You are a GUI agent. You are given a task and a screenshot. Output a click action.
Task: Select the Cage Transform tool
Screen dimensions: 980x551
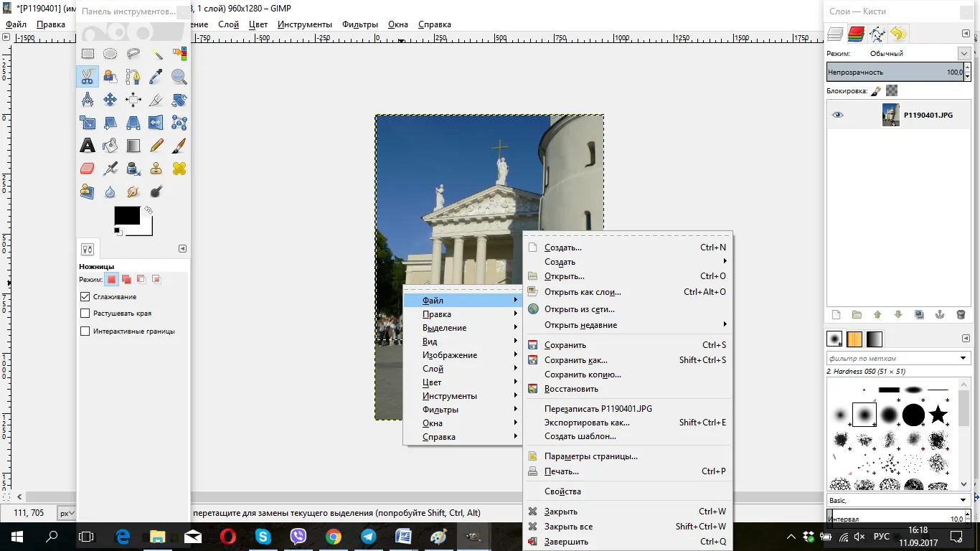pos(179,122)
